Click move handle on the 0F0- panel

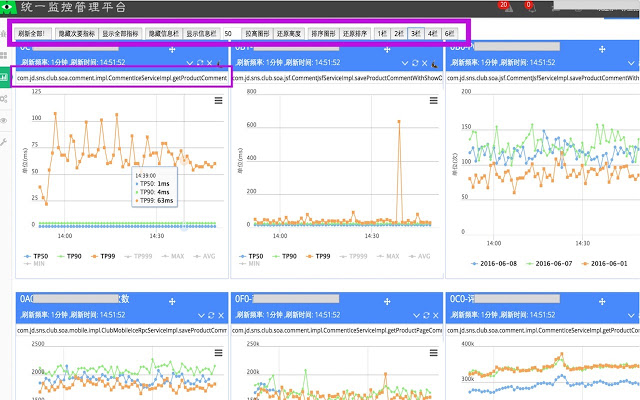(387, 301)
